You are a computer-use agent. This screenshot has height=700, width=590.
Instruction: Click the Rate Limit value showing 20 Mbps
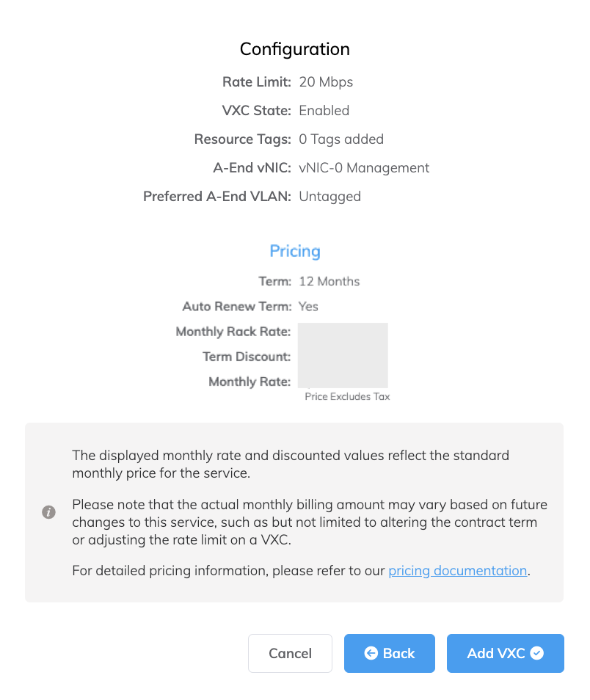(325, 81)
